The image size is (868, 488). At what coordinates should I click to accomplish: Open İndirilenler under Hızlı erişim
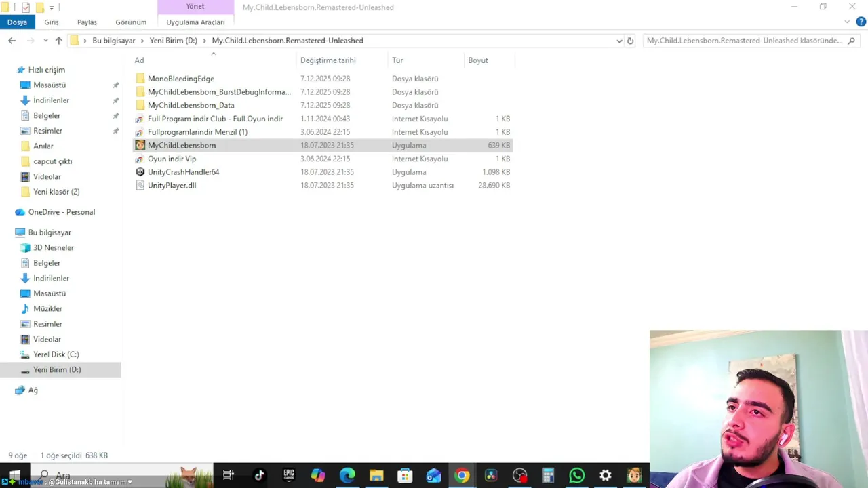[51, 100]
